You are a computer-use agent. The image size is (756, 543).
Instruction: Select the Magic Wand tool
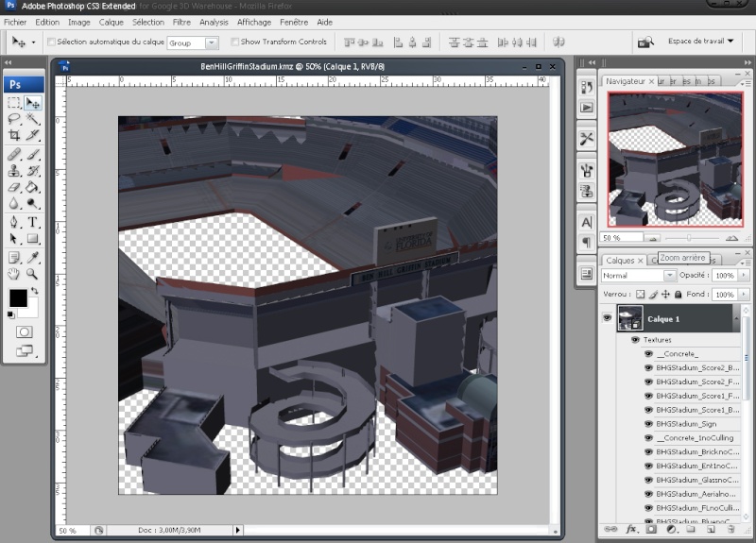(33, 119)
